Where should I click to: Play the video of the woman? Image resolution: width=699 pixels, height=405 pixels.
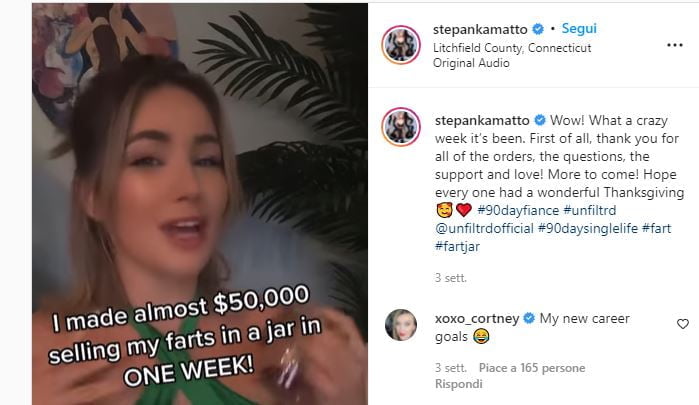[x=200, y=204]
